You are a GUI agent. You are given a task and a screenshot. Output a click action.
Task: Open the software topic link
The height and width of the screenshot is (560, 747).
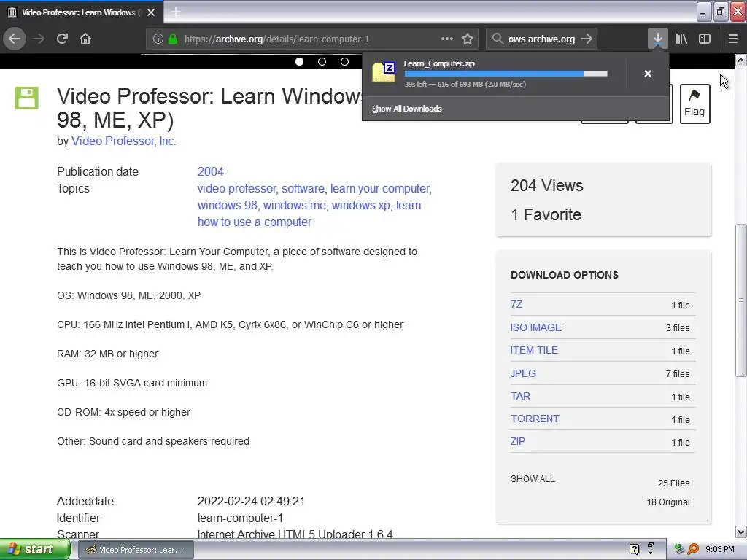coord(303,189)
